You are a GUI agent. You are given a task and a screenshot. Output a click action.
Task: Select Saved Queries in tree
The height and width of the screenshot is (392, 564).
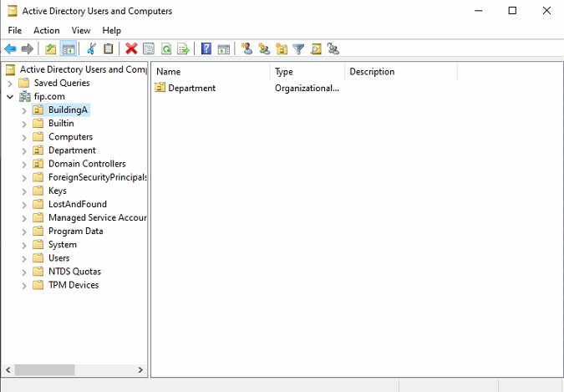point(62,83)
